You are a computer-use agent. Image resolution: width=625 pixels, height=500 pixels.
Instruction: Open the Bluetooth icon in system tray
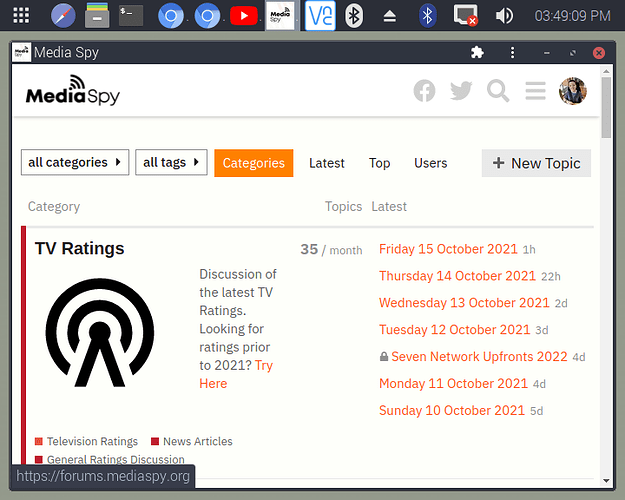(x=427, y=15)
